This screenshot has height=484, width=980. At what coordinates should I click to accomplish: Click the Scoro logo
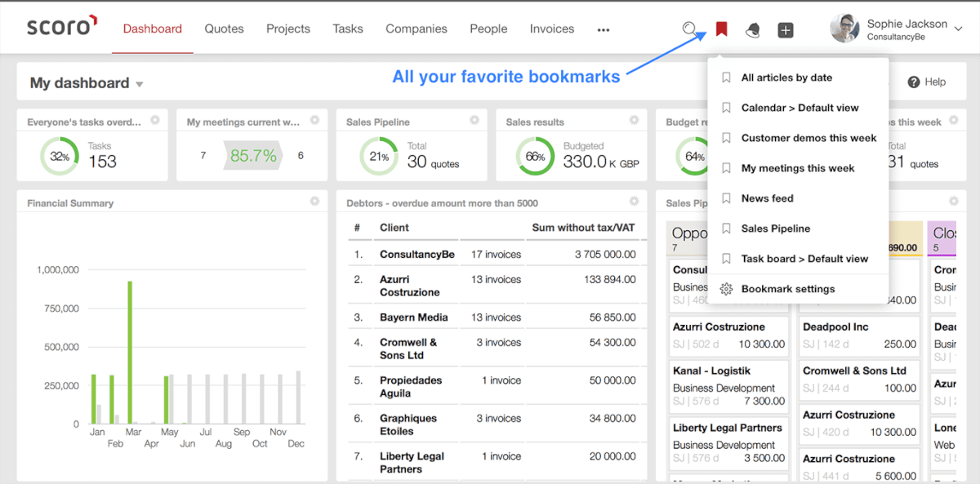pyautogui.click(x=62, y=26)
